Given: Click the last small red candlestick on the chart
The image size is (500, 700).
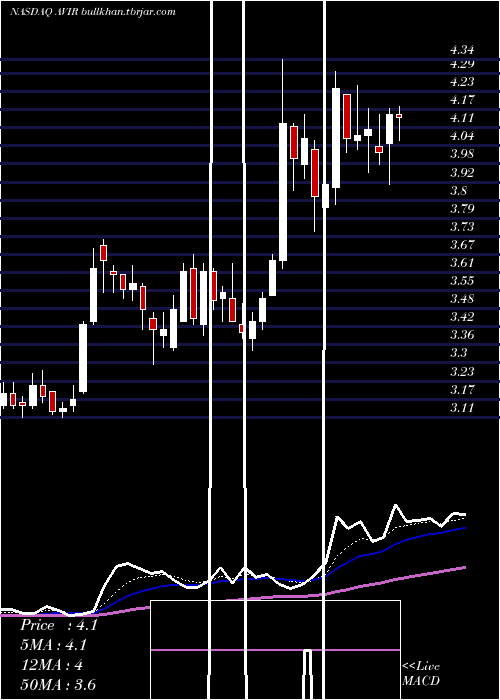Looking at the screenshot, I should pyautogui.click(x=399, y=116).
